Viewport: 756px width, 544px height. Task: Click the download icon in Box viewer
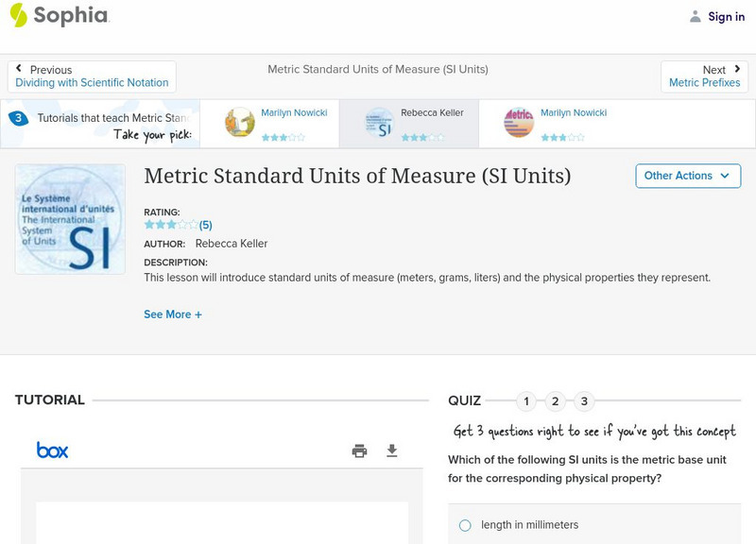point(392,451)
